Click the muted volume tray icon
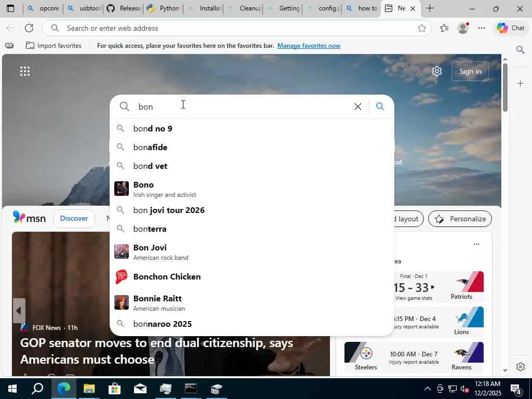Image resolution: width=532 pixels, height=399 pixels. coord(464,389)
